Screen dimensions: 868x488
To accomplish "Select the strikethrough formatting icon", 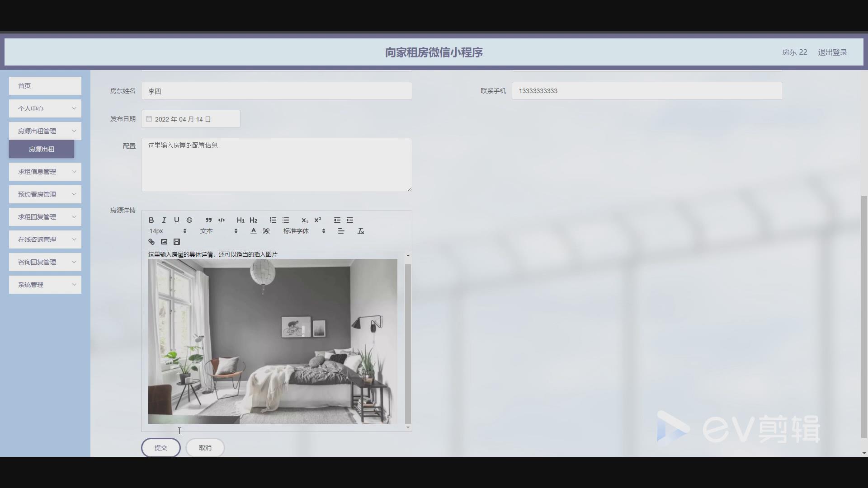I will tap(189, 220).
